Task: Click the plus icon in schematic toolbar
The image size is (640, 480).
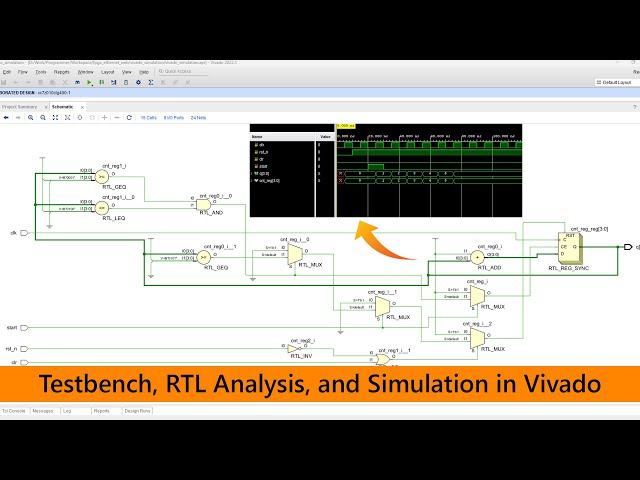Action: 104,118
